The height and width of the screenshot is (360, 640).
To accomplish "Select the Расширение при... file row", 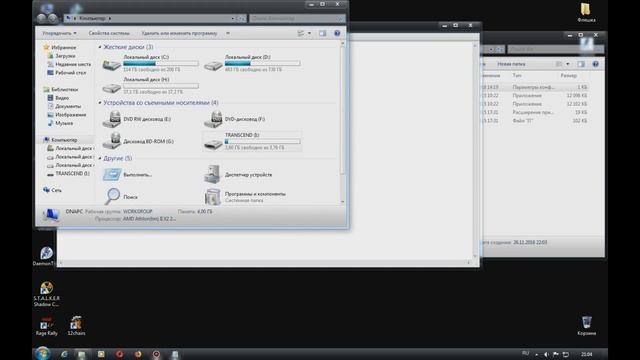I will 535,112.
